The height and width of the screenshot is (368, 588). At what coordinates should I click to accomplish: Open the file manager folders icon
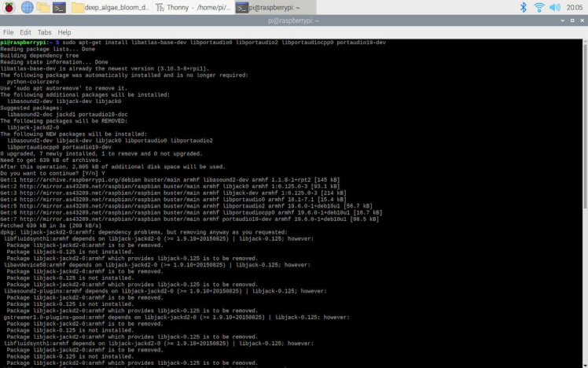pyautogui.click(x=43, y=7)
